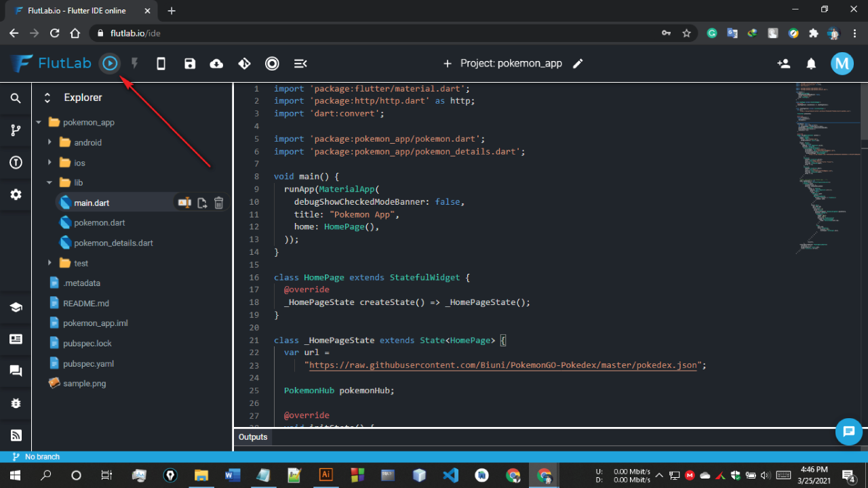
Task: Run the Flutter project with the play icon
Action: click(x=109, y=63)
